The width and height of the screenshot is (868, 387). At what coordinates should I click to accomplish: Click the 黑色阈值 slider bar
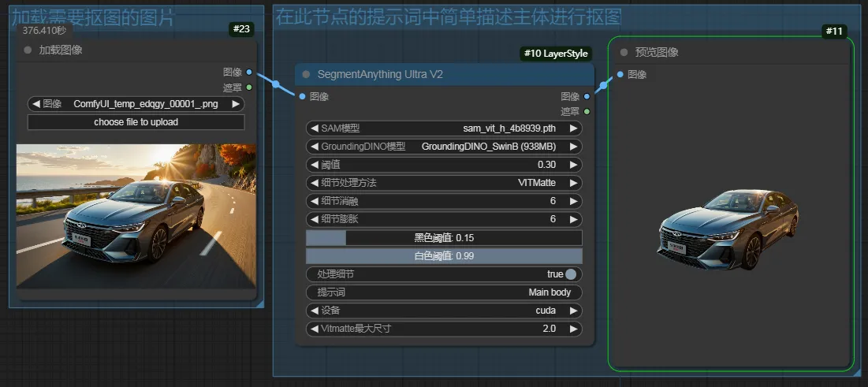point(444,238)
